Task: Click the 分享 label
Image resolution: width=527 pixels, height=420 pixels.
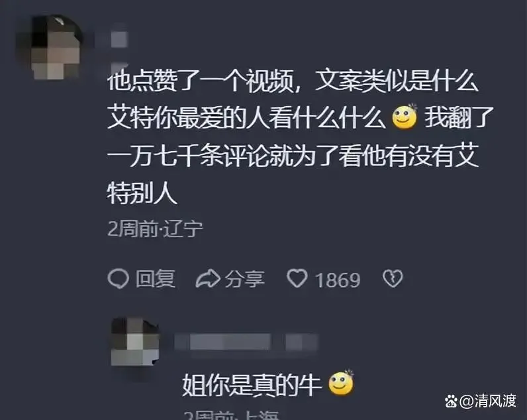Action: pos(245,279)
